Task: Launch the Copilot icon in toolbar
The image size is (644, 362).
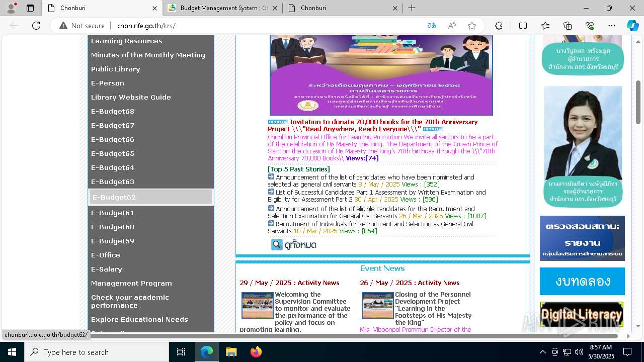Action: (x=632, y=26)
